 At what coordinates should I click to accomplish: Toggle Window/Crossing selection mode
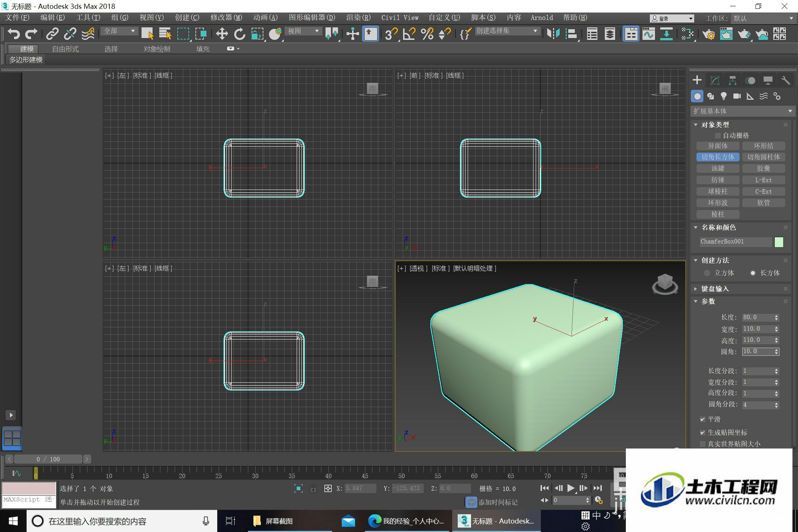(x=201, y=34)
